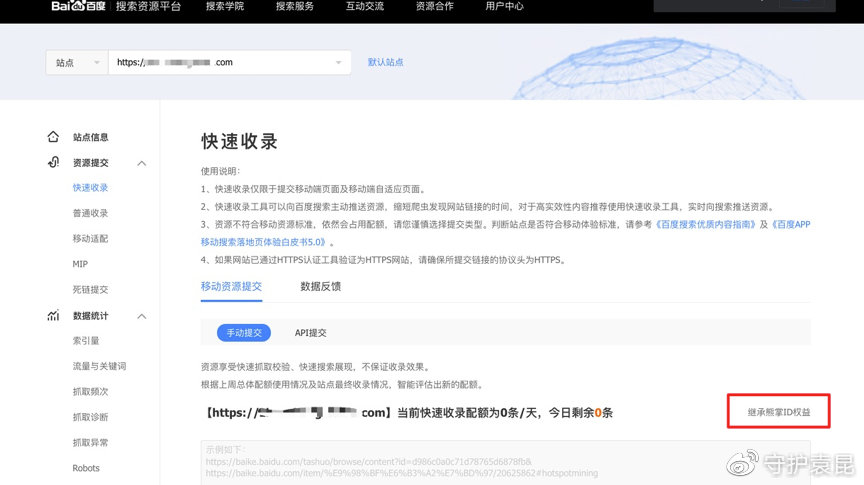Choose the 手动提交 option
Image resolution: width=864 pixels, height=485 pixels.
coord(244,333)
